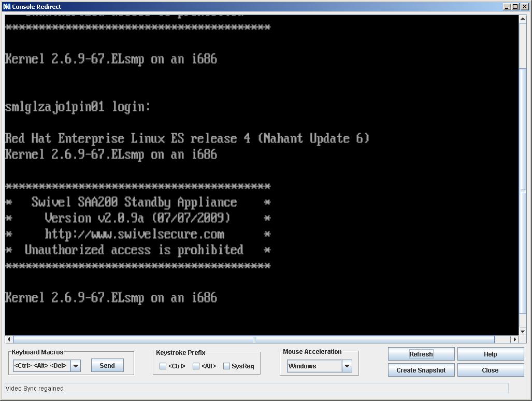Enable the <Alt> keystroke prefix
Viewport: 532px width, 401px height.
tap(195, 366)
